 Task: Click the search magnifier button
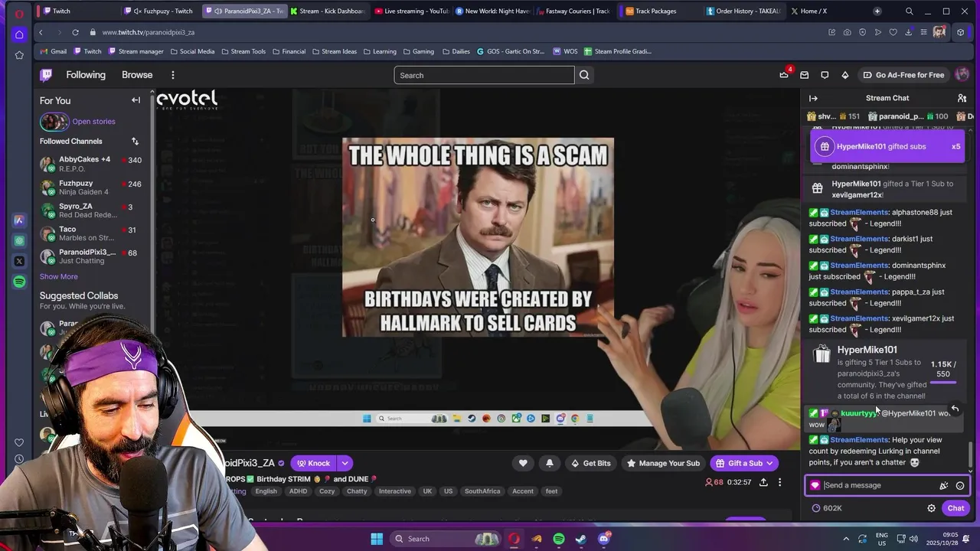[x=584, y=75]
